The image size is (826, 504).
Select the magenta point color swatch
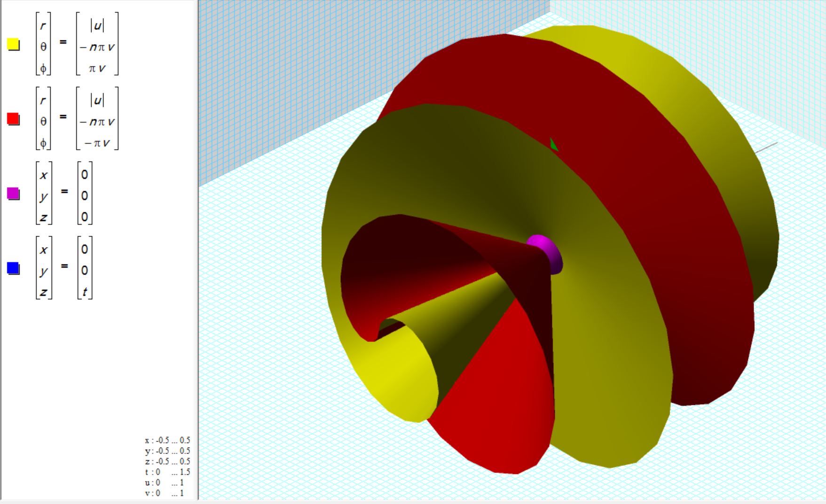click(x=14, y=194)
